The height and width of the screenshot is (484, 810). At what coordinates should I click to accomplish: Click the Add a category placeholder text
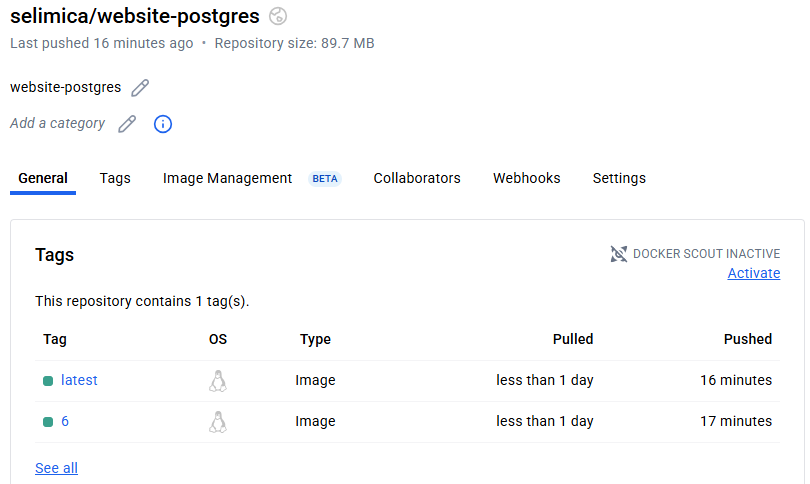point(57,124)
